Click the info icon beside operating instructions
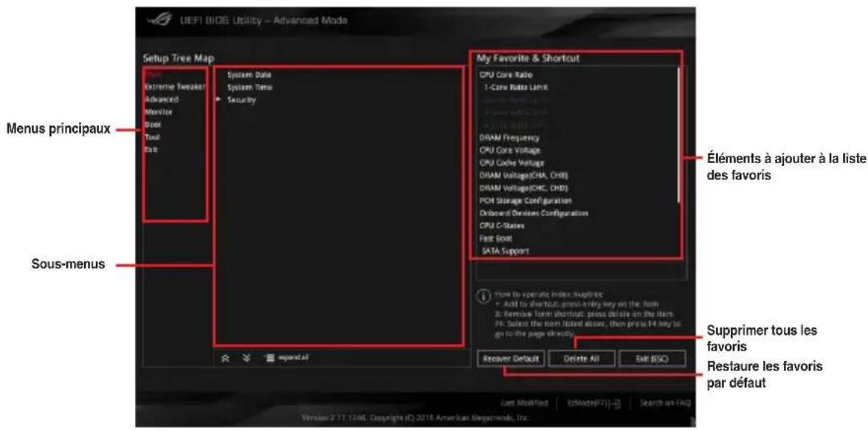The height and width of the screenshot is (431, 868). (482, 296)
